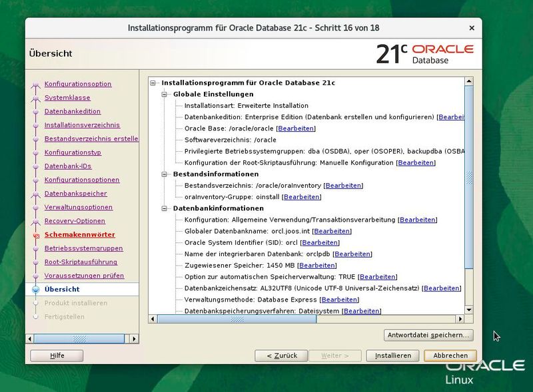The height and width of the screenshot is (392, 533).
Task: Click the Übersicht step icon in the sidebar
Action: tap(35, 289)
